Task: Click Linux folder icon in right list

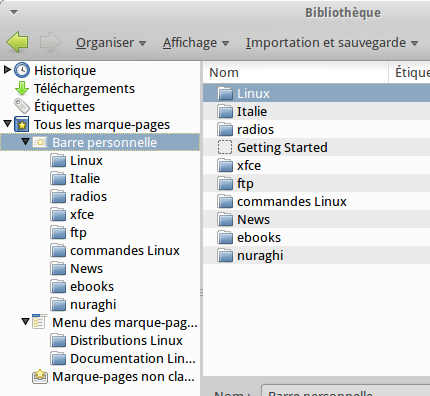Action: click(x=225, y=93)
